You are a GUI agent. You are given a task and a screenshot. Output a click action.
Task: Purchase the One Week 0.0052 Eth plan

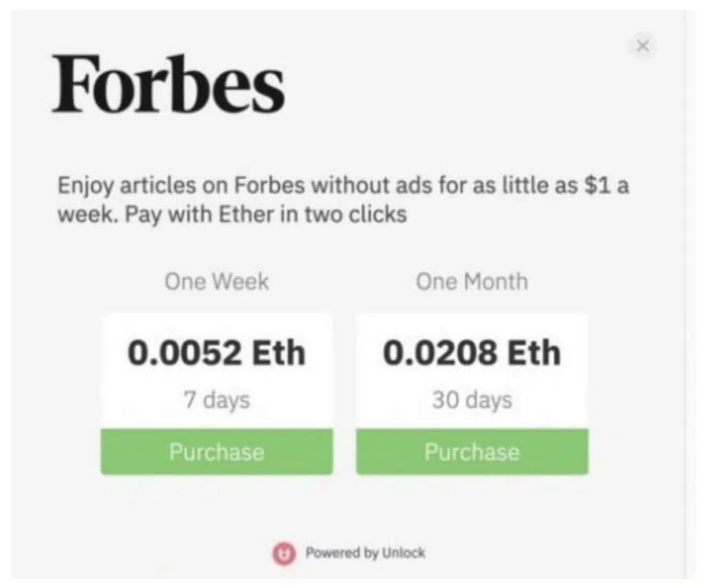coord(217,452)
